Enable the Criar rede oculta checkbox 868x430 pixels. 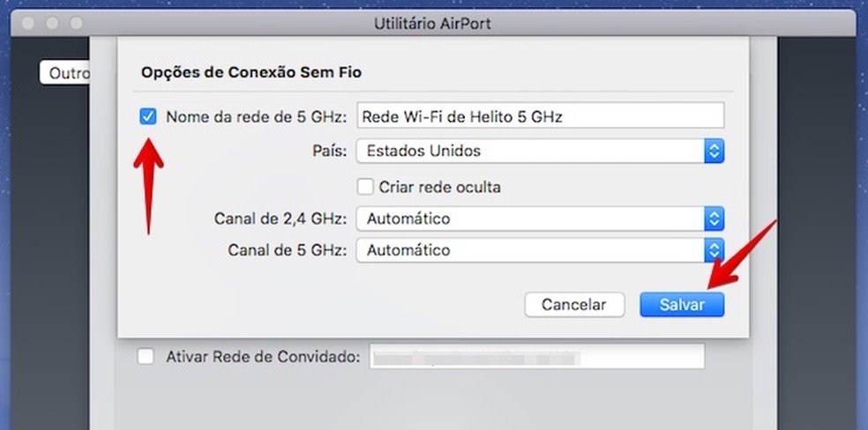click(365, 187)
